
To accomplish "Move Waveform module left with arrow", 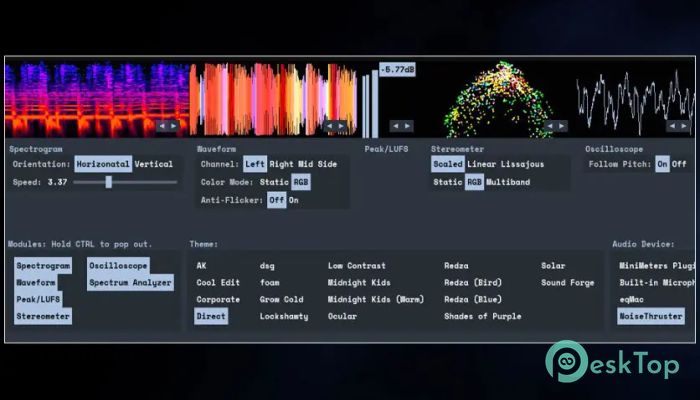I will click(x=329, y=126).
